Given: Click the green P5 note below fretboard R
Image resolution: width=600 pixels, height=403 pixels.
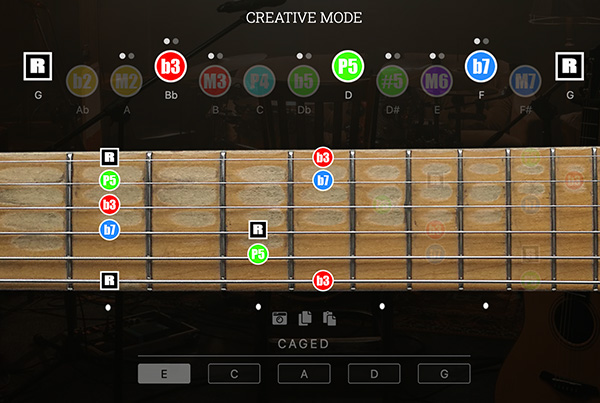Looking at the screenshot, I should (258, 254).
